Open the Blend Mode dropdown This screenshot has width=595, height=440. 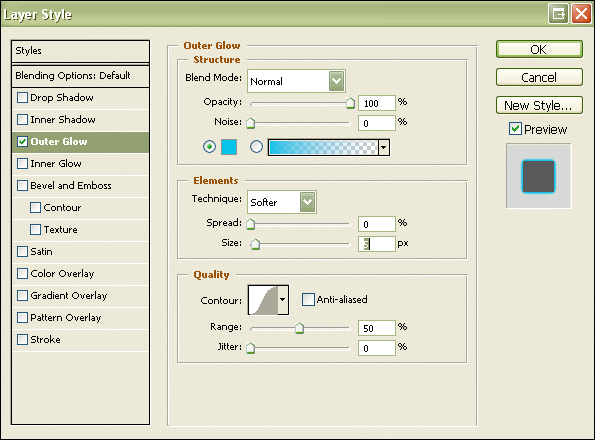pyautogui.click(x=296, y=81)
